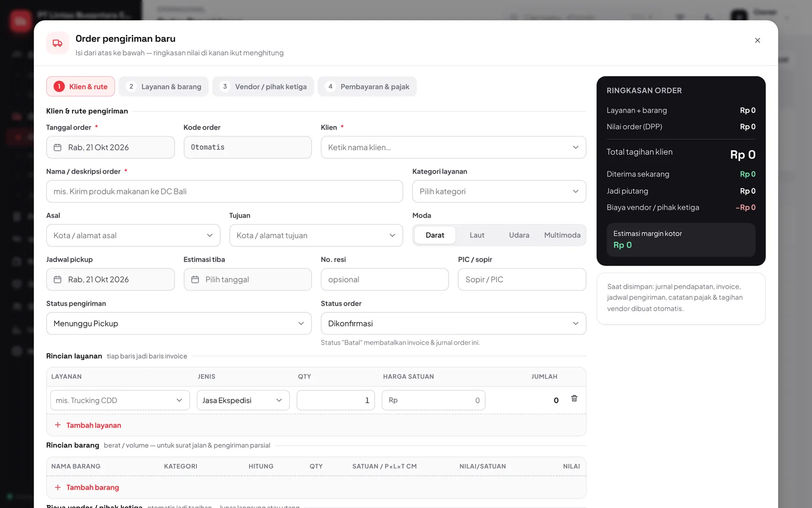Viewport: 812px width, 508px height.
Task: Click calendar icon in Tanggal order field
Action: pos(58,147)
